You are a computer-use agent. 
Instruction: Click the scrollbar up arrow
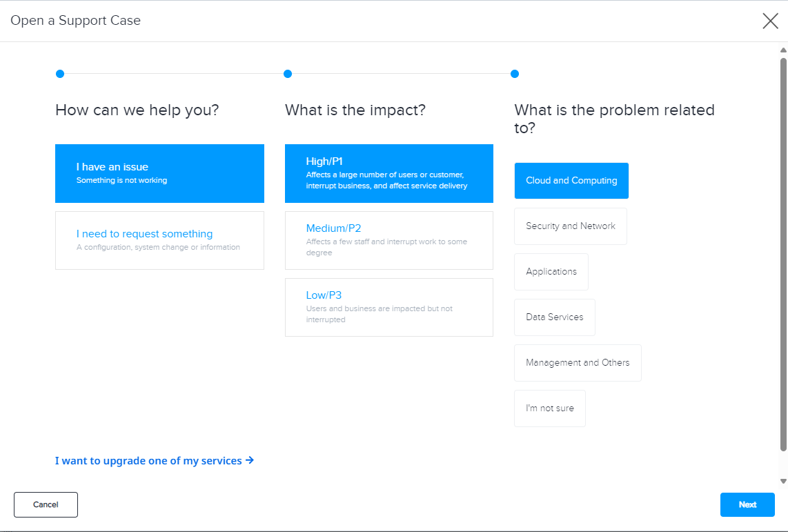pos(783,50)
